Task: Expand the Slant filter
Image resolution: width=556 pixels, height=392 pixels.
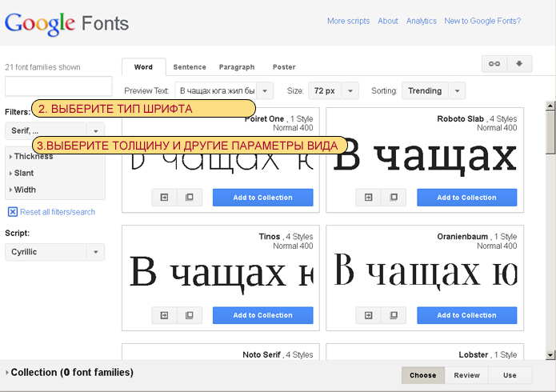Action: point(22,173)
